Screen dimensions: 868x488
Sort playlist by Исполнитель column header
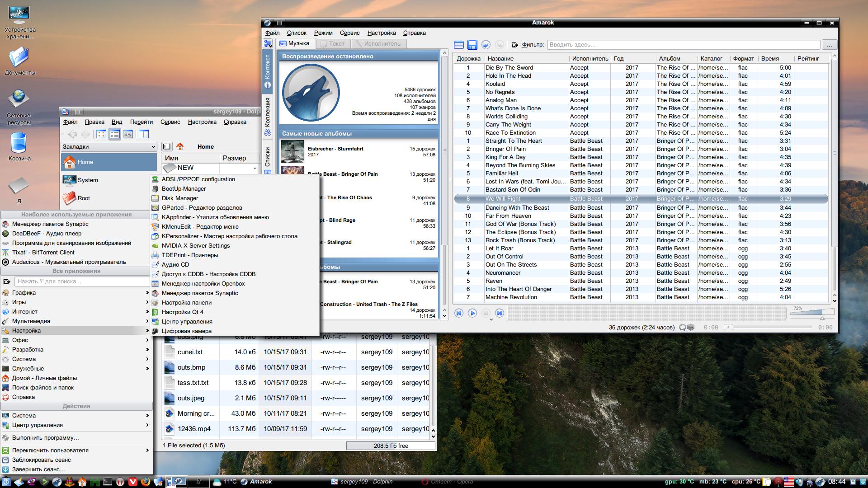coord(590,58)
